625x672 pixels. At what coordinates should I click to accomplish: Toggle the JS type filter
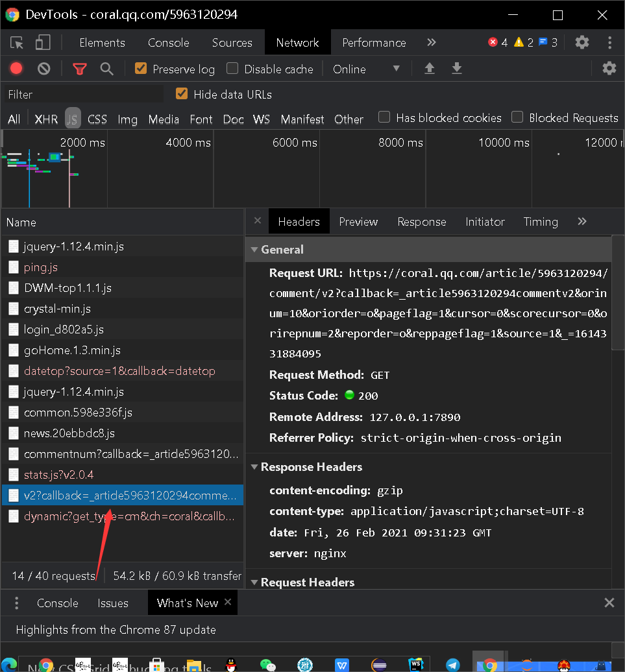tap(73, 118)
